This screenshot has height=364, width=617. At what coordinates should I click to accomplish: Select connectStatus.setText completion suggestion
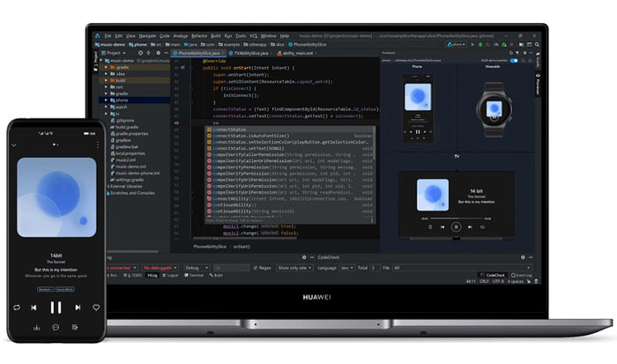pos(290,148)
